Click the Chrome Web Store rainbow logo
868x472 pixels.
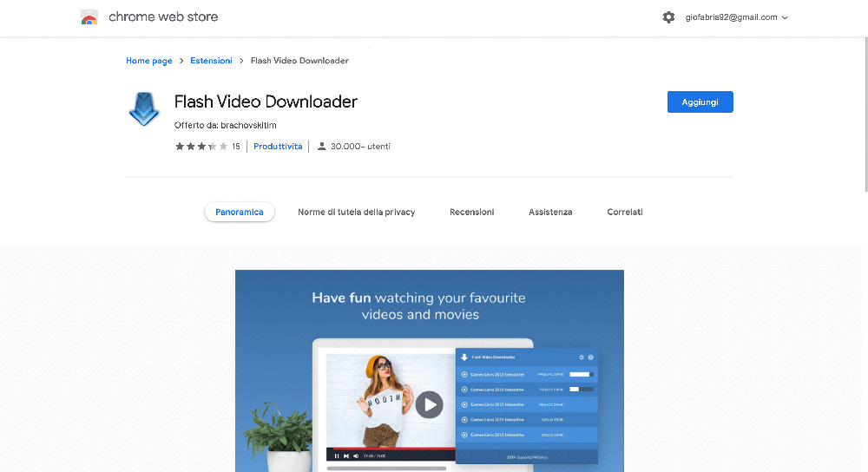89,17
